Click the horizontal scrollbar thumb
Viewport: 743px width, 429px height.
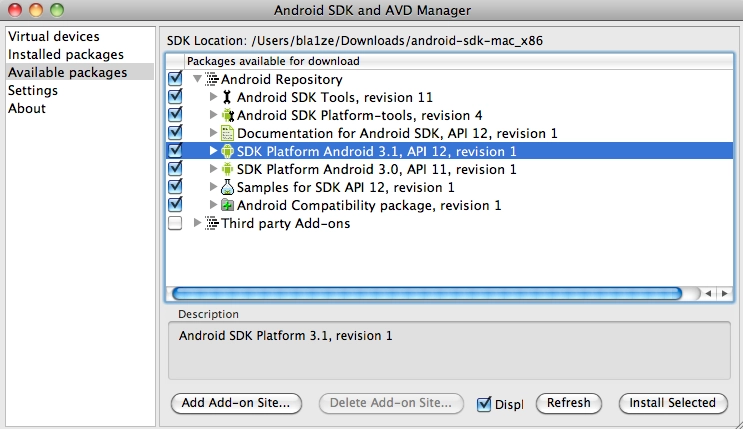(x=427, y=293)
